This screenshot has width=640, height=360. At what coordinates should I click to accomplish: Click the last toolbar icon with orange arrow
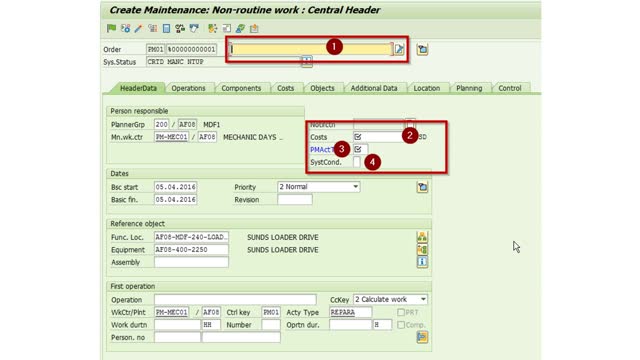tap(254, 28)
